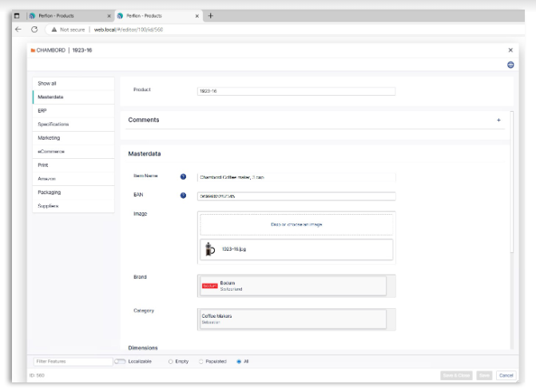Open the Packaging section
Image resolution: width=536 pixels, height=392 pixels.
click(73, 192)
